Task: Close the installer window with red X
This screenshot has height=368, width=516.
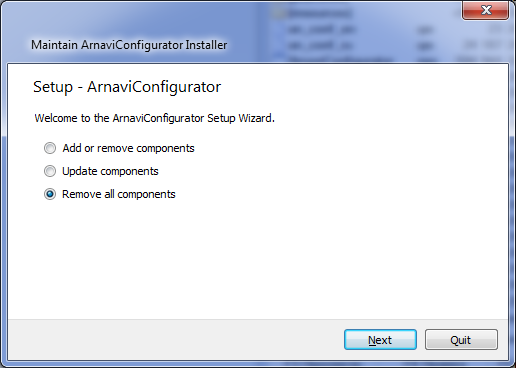Action: 485,10
